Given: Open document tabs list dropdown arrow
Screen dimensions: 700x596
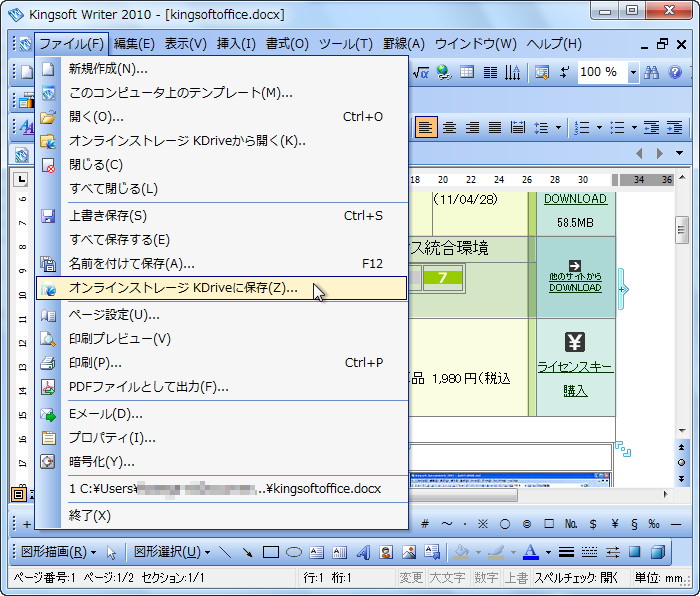Looking at the screenshot, I should [x=679, y=153].
